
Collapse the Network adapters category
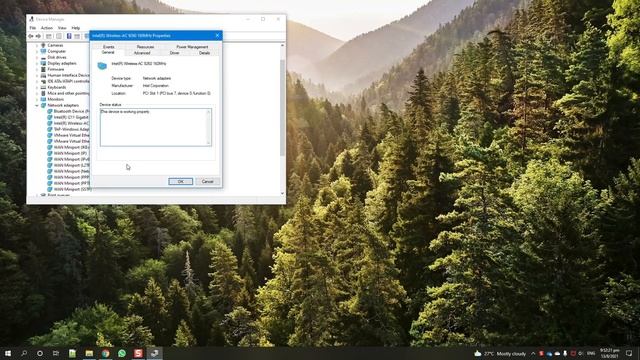pyautogui.click(x=37, y=105)
